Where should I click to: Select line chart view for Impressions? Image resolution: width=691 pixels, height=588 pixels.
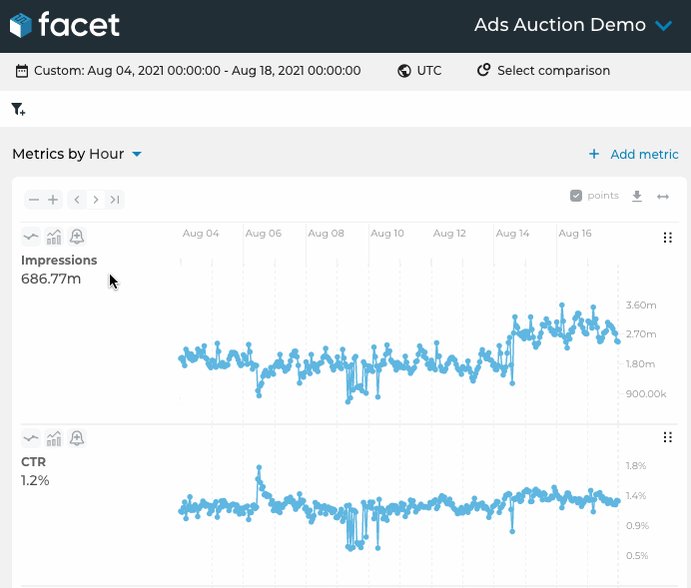[31, 237]
